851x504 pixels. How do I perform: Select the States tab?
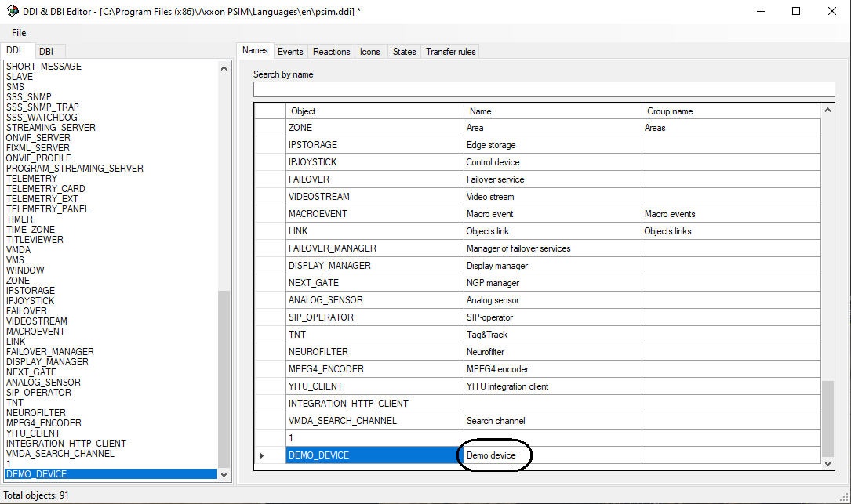coord(404,52)
